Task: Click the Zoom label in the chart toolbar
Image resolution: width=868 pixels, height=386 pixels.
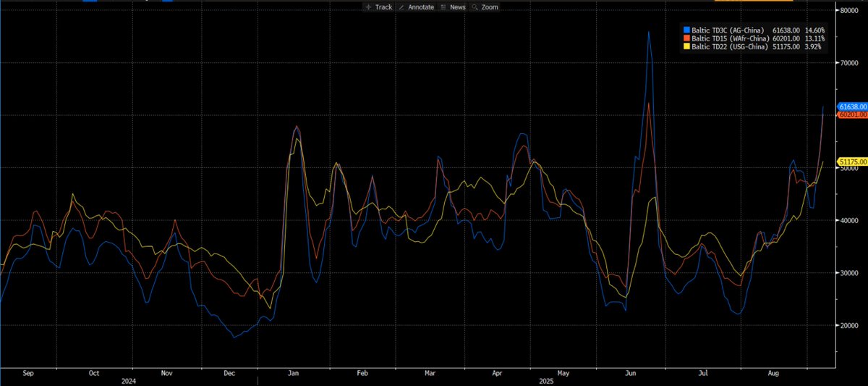Action: [490, 7]
